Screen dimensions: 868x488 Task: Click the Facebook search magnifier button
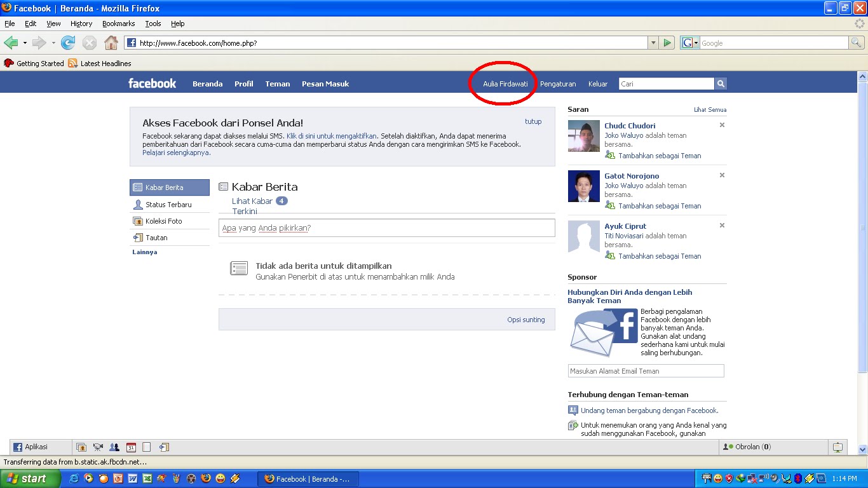721,83
